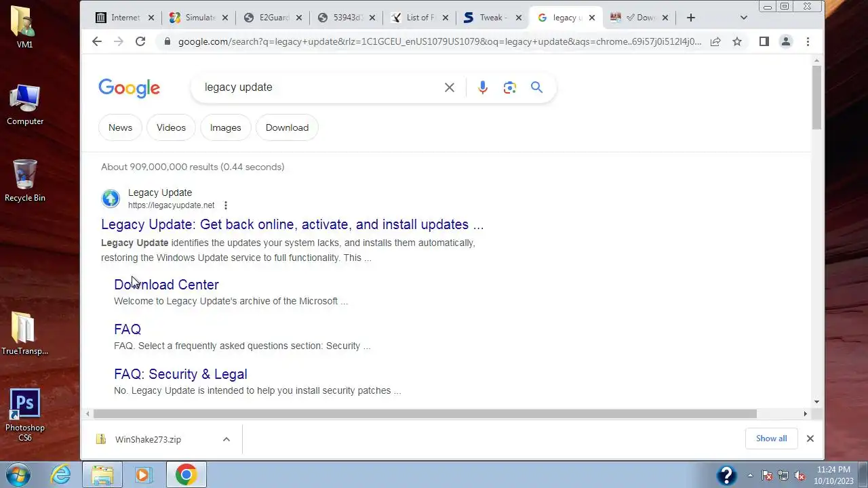Viewport: 868px width, 488px height.
Task: Filter results by Images
Action: click(226, 127)
